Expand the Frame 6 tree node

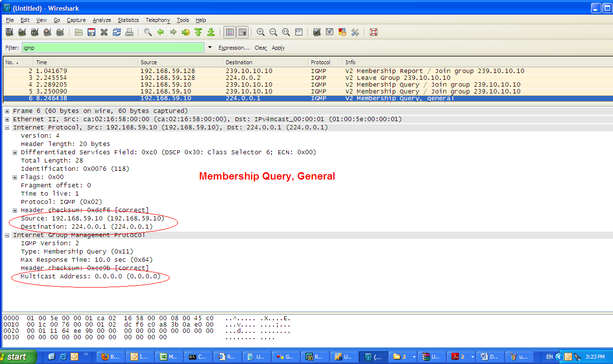click(7, 111)
